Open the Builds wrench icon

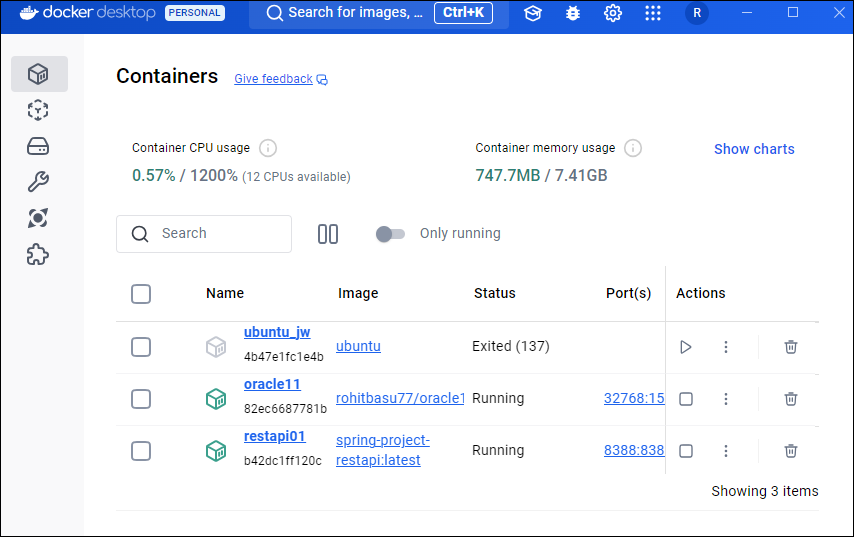[38, 182]
